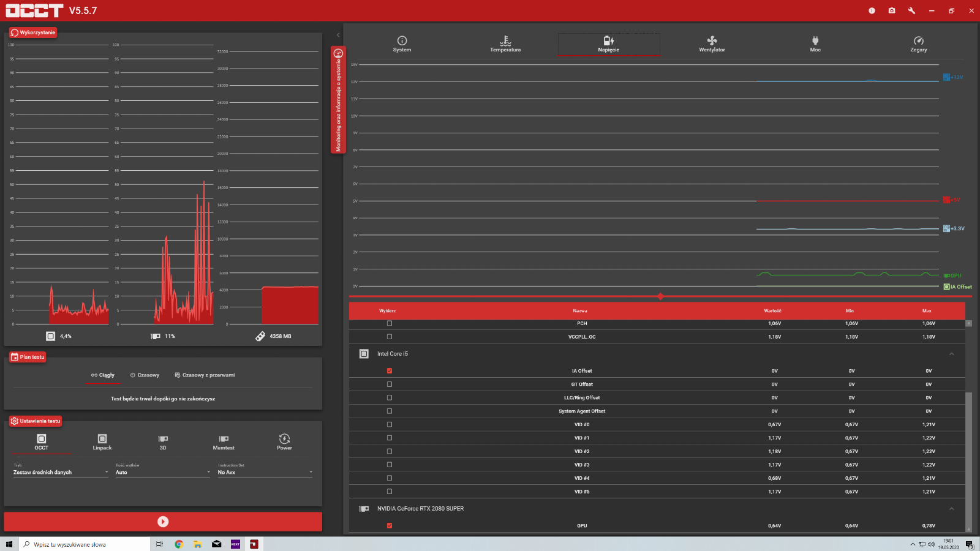Screen dimensions: 980x551
Task: Check the GT Offset checkbox
Action: click(390, 384)
